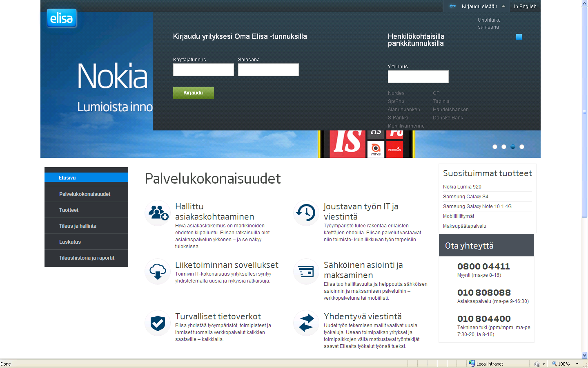Click the customer service number 010 808088
This screenshot has height=368, width=588.
tap(484, 293)
